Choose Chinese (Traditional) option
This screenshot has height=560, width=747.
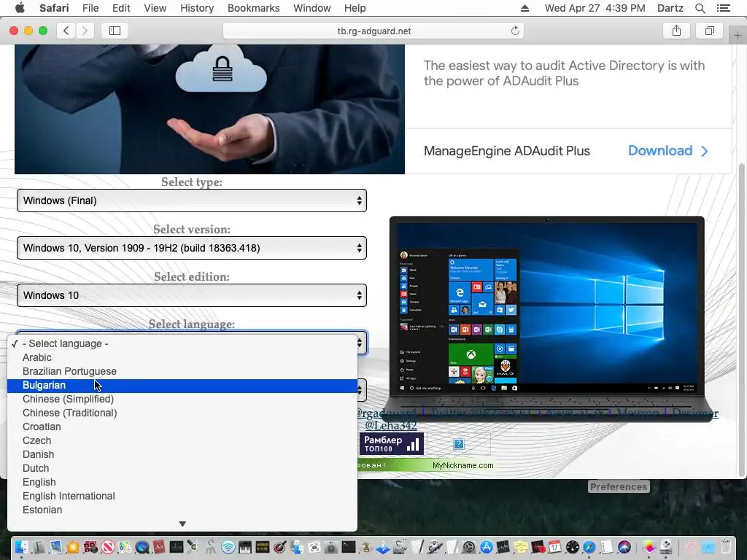pos(182,413)
